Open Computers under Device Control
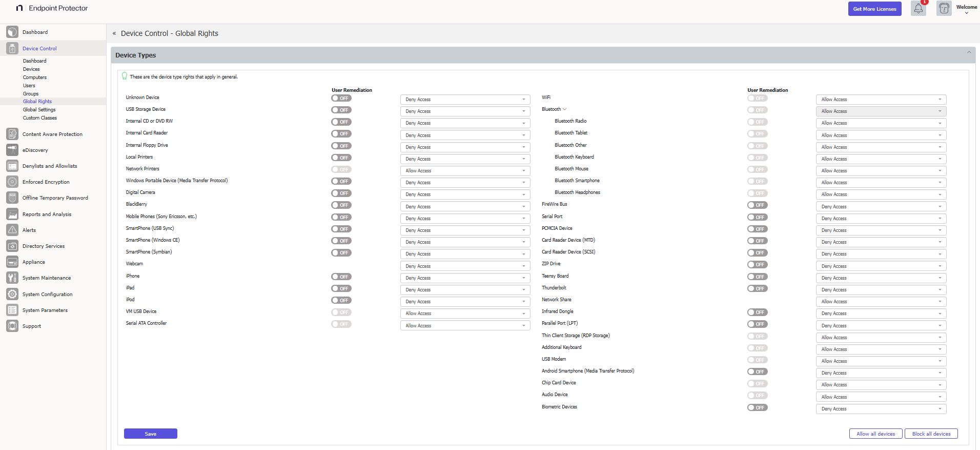980x450 pixels. [35, 77]
